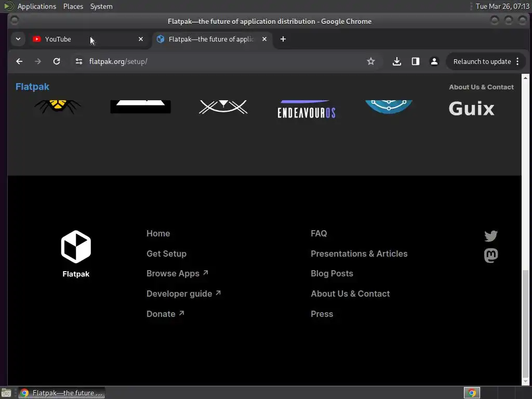The height and width of the screenshot is (399, 532).
Task: Select the crossed-whiskers distribution logo
Action: point(223,107)
